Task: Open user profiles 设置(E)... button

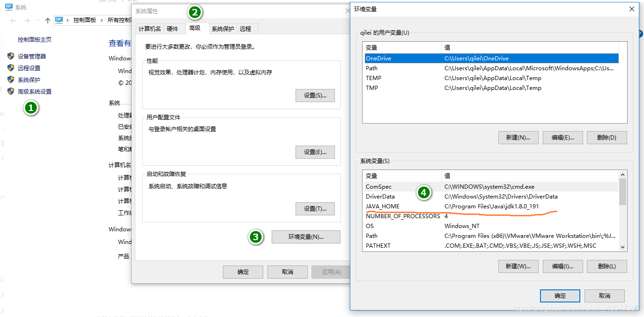Action: coord(315,152)
